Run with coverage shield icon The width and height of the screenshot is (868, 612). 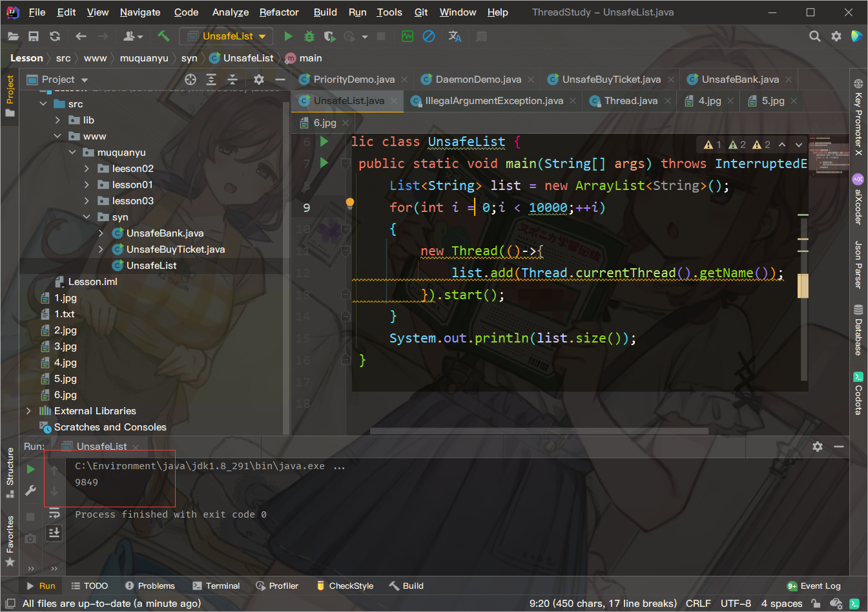tap(329, 37)
